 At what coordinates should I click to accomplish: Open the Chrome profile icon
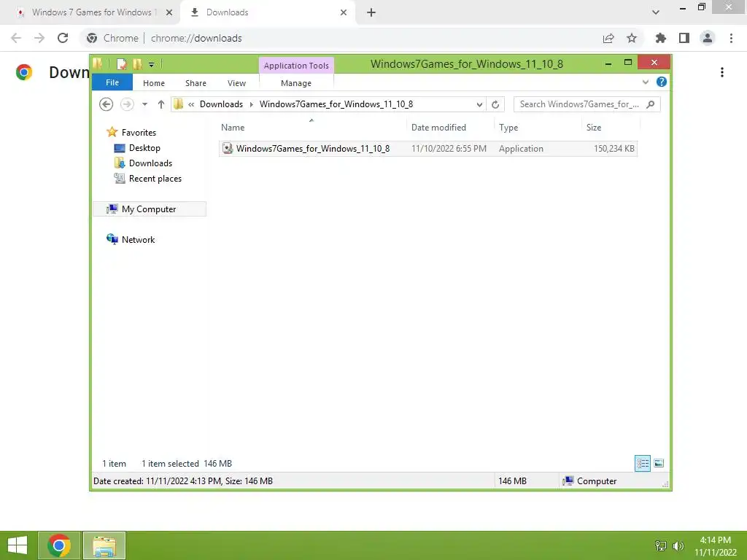708,38
